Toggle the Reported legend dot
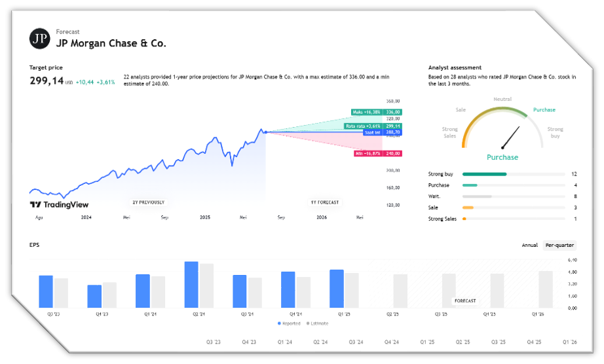This screenshot has width=604, height=364. (279, 323)
